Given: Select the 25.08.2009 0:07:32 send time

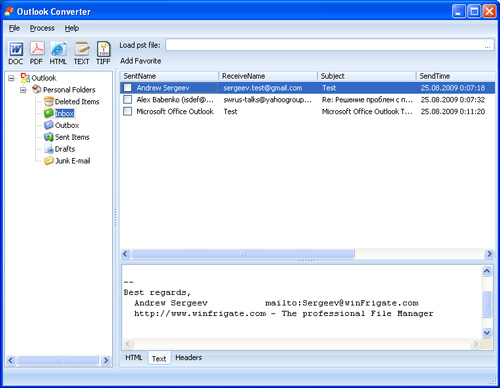Looking at the screenshot, I should click(453, 100).
